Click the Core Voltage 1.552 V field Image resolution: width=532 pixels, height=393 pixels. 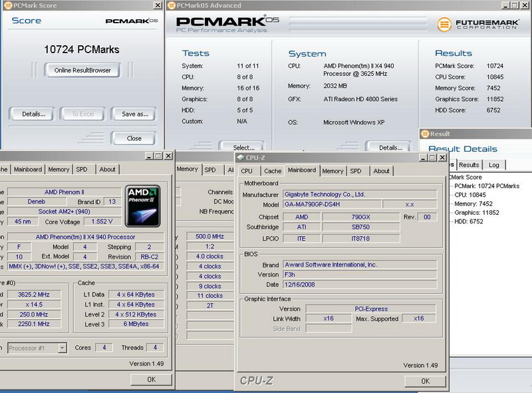(102, 221)
